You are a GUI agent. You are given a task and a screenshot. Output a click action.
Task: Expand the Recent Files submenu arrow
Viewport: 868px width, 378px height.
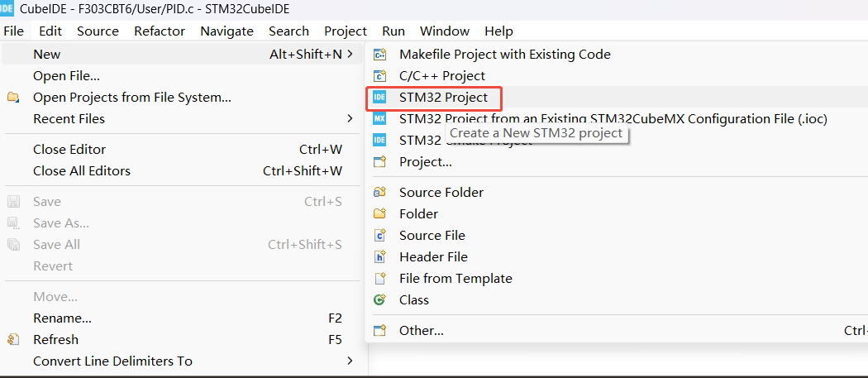[x=351, y=119]
